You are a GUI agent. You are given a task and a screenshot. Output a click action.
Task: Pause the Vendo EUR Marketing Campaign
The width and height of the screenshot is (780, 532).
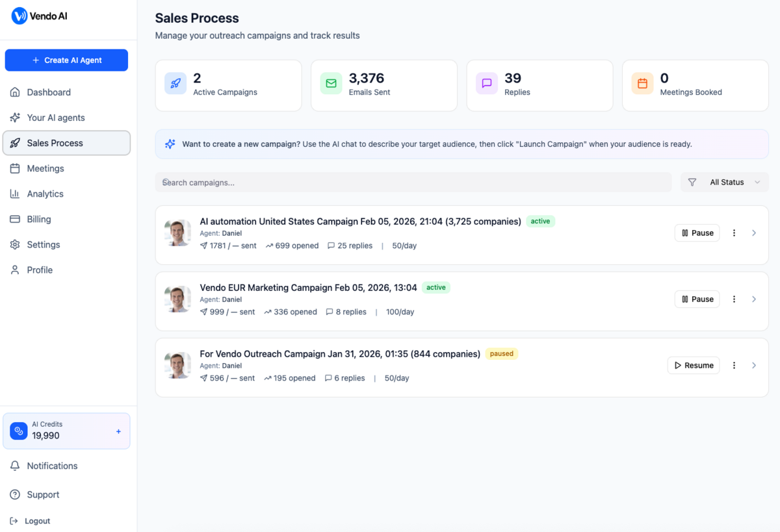(x=697, y=299)
